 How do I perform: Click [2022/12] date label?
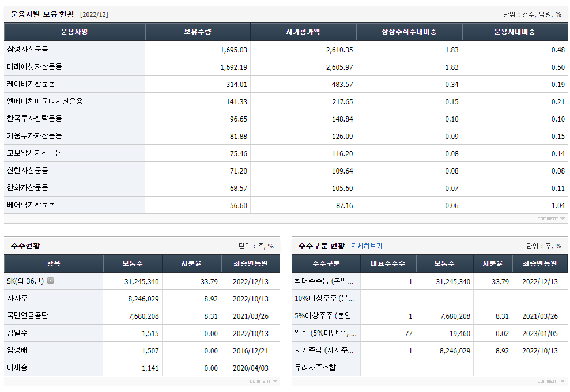pos(94,14)
